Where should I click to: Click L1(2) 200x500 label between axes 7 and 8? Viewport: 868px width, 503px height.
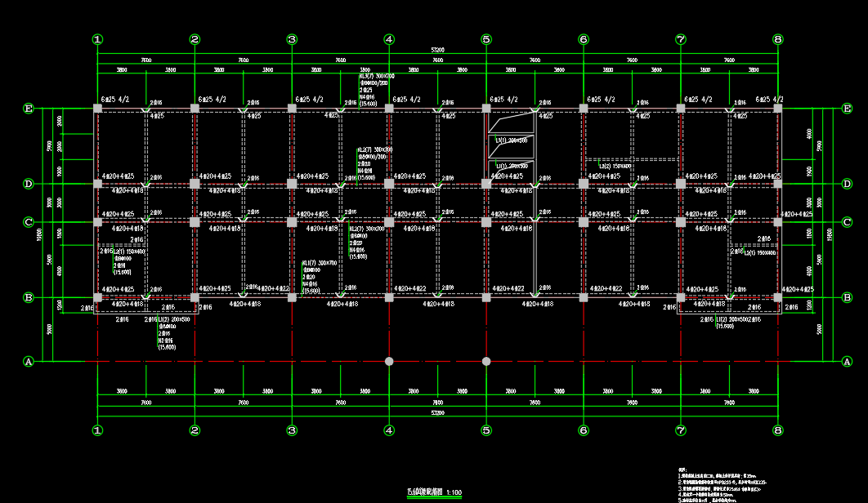pyautogui.click(x=732, y=319)
